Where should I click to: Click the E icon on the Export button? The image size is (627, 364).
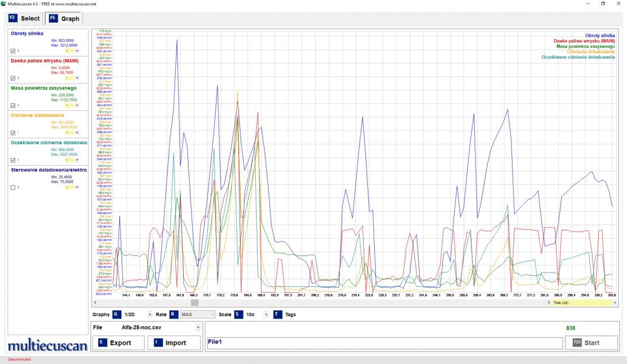(103, 343)
